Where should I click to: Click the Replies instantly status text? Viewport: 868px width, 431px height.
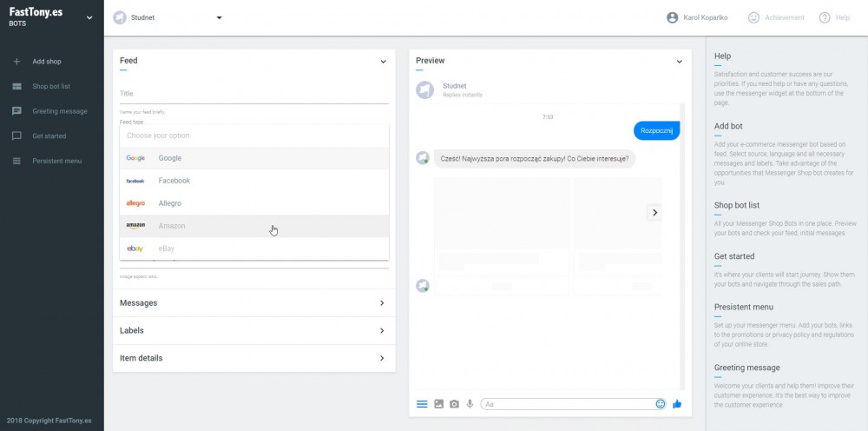[x=463, y=96]
